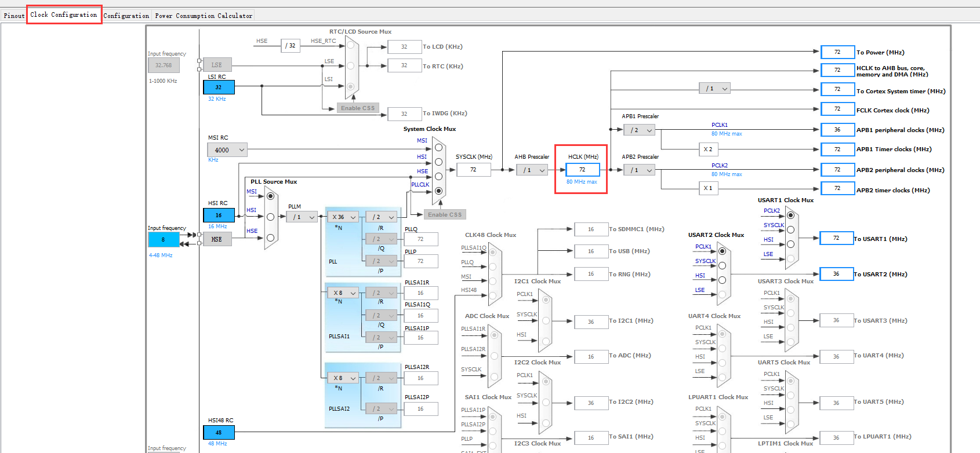Image resolution: width=980 pixels, height=453 pixels.
Task: Select HSI in System Clock Mux
Action: [x=438, y=162]
